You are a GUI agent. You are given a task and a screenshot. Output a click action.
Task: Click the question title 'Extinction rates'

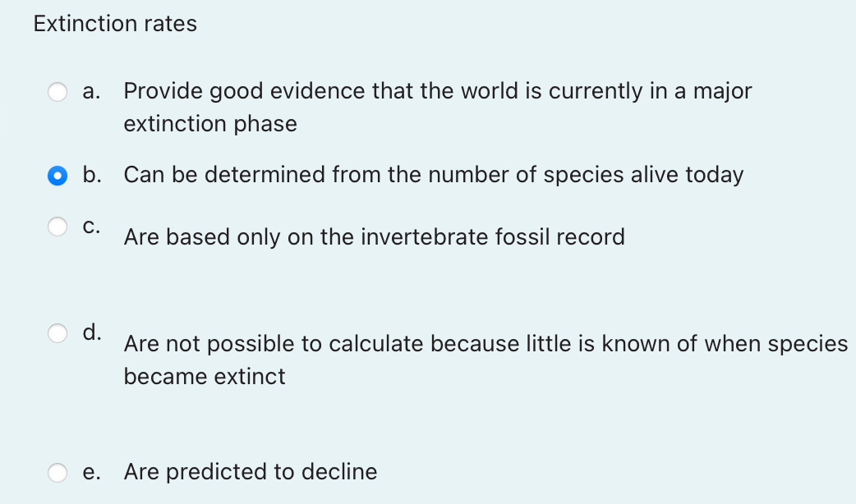[115, 24]
